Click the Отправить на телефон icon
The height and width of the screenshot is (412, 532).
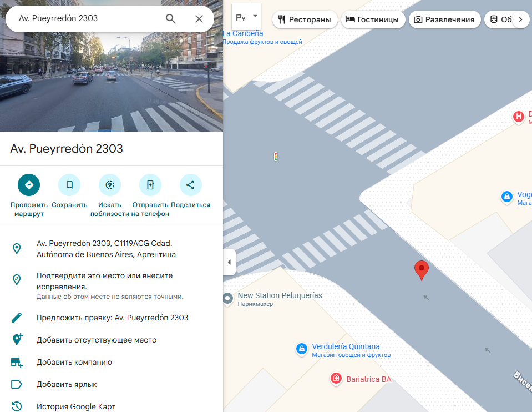coord(150,185)
